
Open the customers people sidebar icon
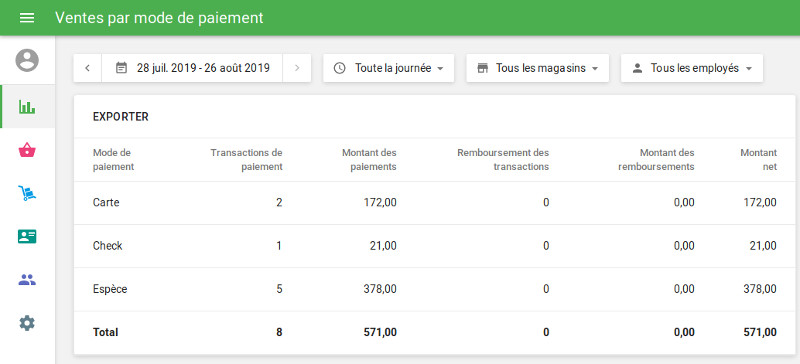point(27,280)
